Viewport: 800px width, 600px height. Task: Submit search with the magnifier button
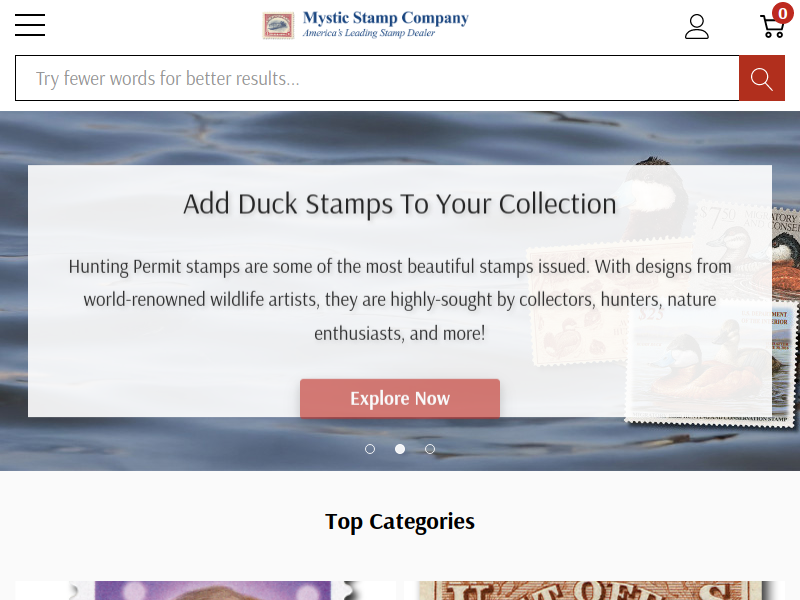(x=762, y=78)
